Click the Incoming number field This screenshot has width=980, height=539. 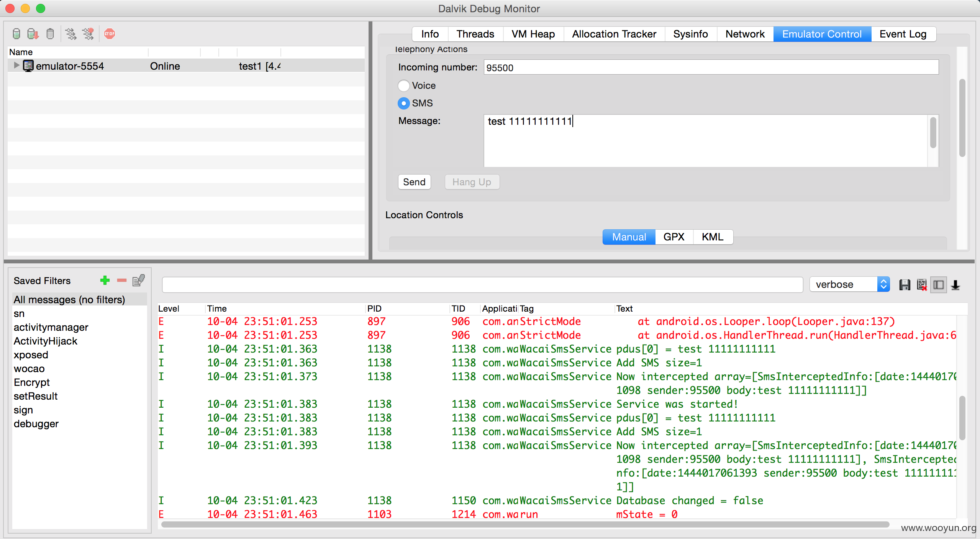pyautogui.click(x=711, y=67)
